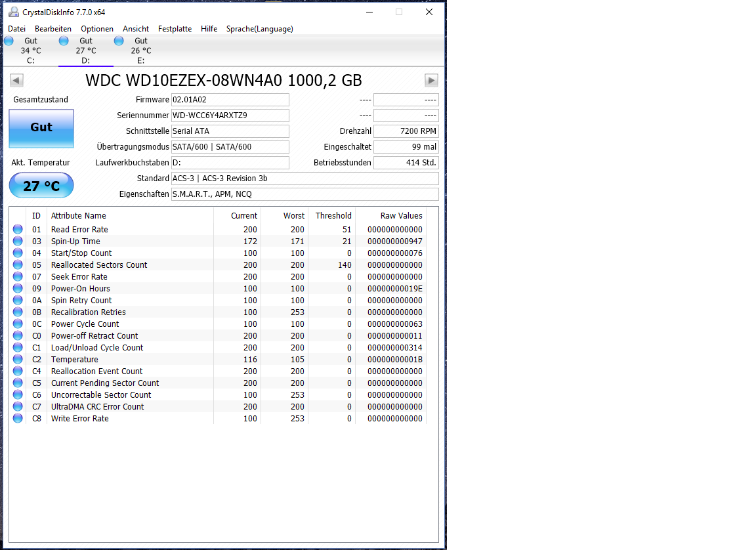Click status orb for Uncorrectable Sector Count
The width and height of the screenshot is (756, 550).
pos(18,394)
